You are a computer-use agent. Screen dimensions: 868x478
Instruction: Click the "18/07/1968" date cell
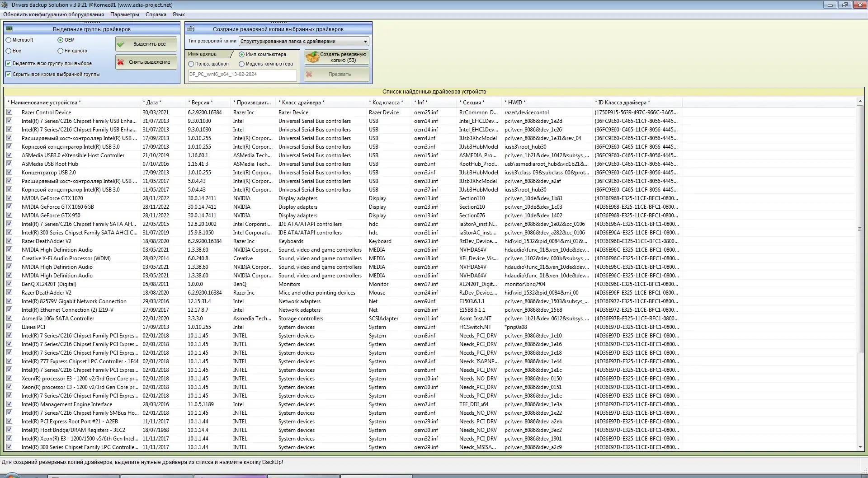(x=156, y=430)
